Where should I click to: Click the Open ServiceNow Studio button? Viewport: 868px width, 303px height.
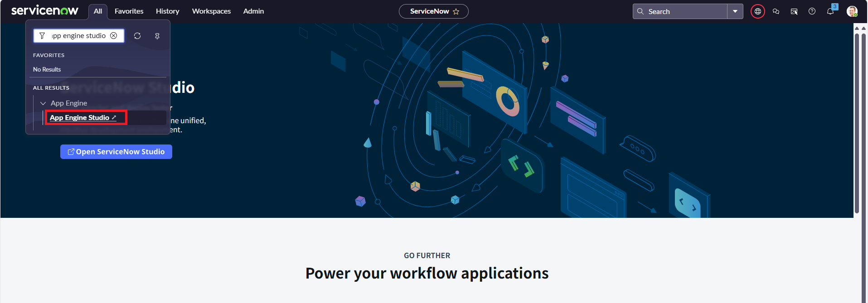pyautogui.click(x=116, y=152)
